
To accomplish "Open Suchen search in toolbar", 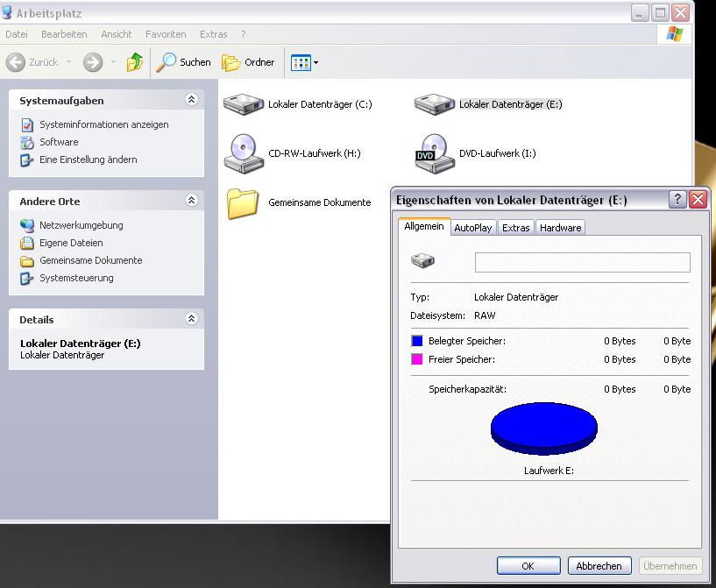I will tap(183, 62).
